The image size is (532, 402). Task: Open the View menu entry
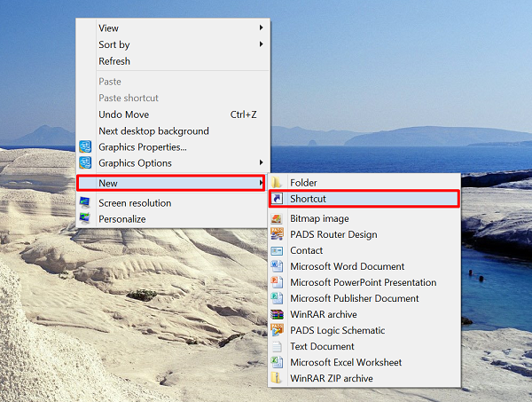(173, 28)
